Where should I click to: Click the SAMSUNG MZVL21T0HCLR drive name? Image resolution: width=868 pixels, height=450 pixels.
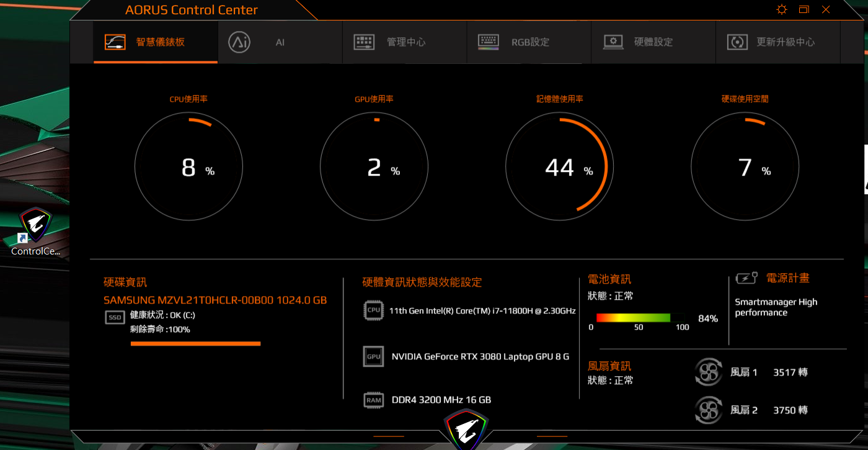(x=215, y=300)
